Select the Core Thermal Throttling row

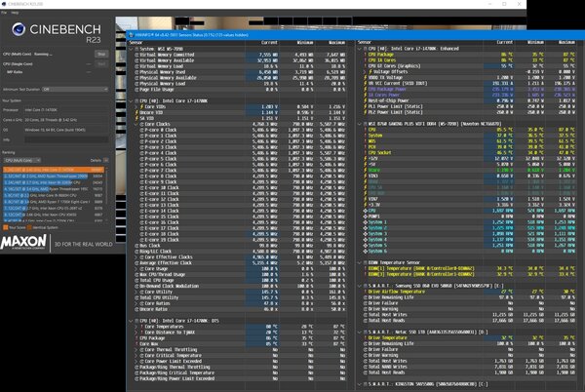click(x=240, y=349)
